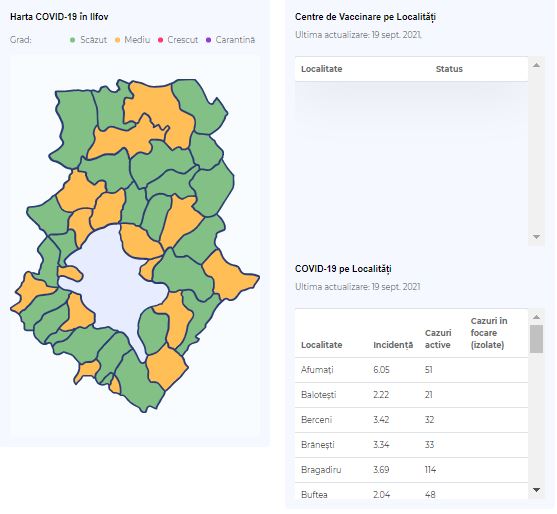The image size is (557, 514).
Task: Toggle the Crescut legend item
Action: [x=178, y=40]
